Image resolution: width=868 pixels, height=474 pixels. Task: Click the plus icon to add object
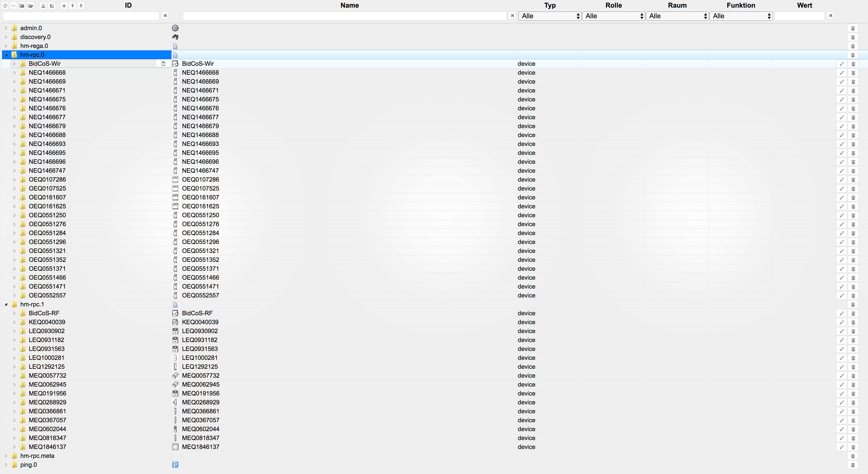64,6
